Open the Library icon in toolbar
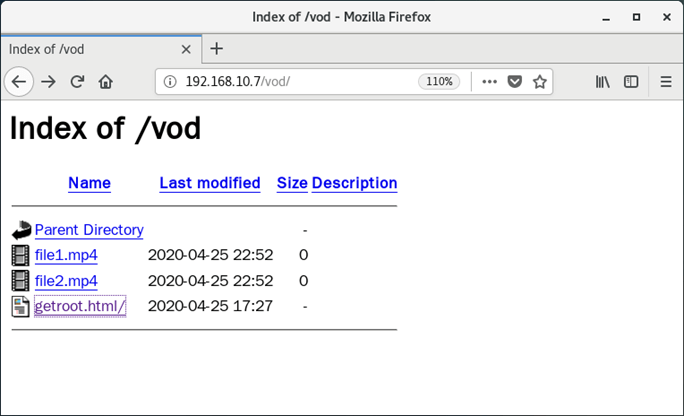Screen dimensions: 684x416 pyautogui.click(x=603, y=82)
